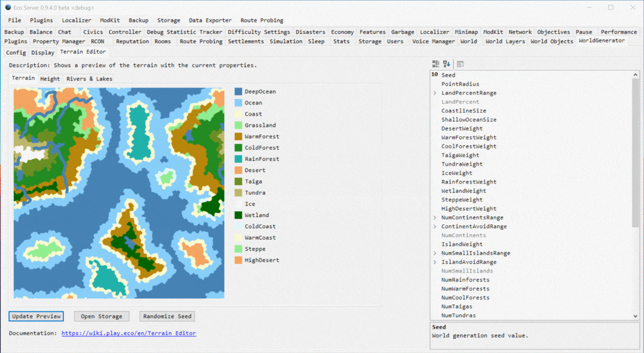Screen dimensions: 644x353
Task: Click the Alphabetical sort icon
Action: point(447,64)
